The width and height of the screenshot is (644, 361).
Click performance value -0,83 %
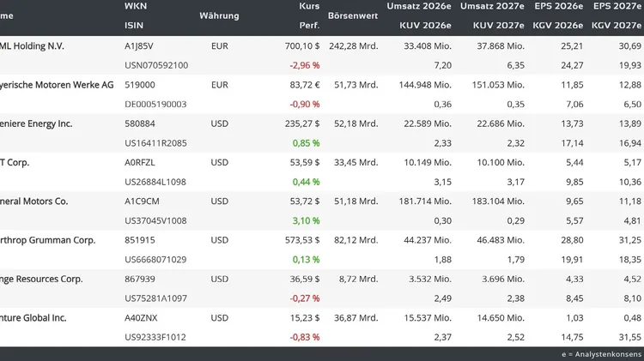click(305, 337)
